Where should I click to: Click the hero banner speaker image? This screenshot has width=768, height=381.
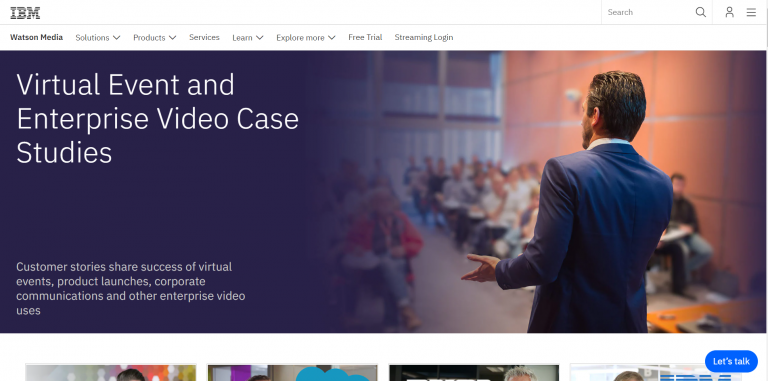[x=539, y=192]
